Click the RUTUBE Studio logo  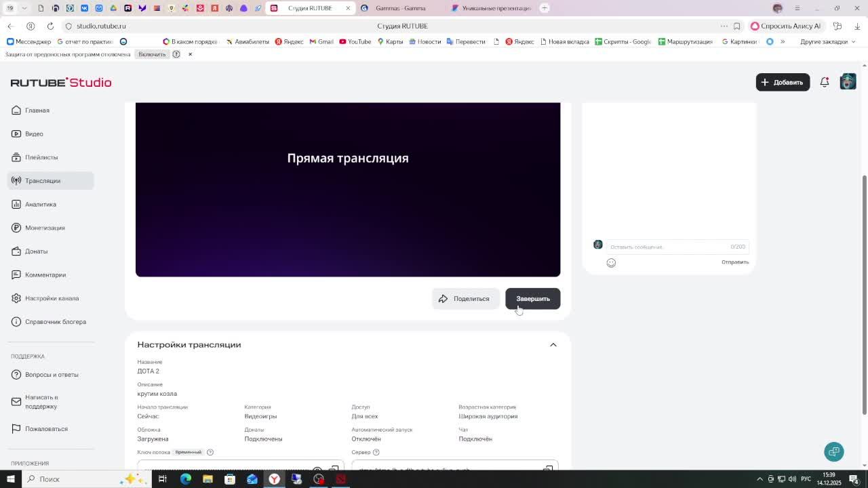pos(61,82)
